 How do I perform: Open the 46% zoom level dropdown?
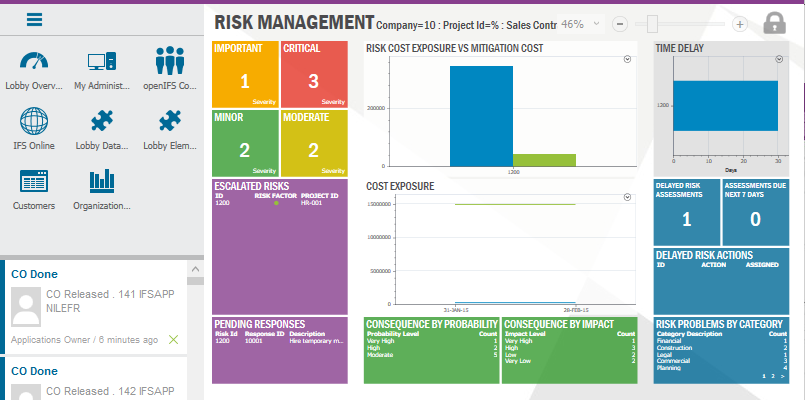[x=596, y=23]
